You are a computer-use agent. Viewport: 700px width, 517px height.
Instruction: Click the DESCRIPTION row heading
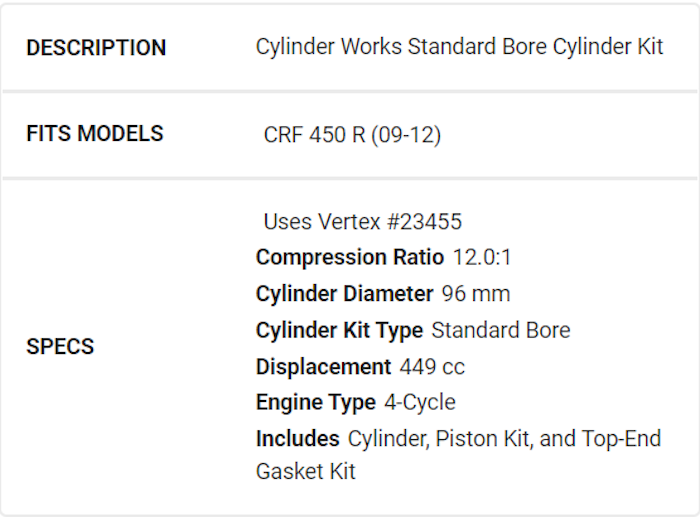tap(96, 48)
